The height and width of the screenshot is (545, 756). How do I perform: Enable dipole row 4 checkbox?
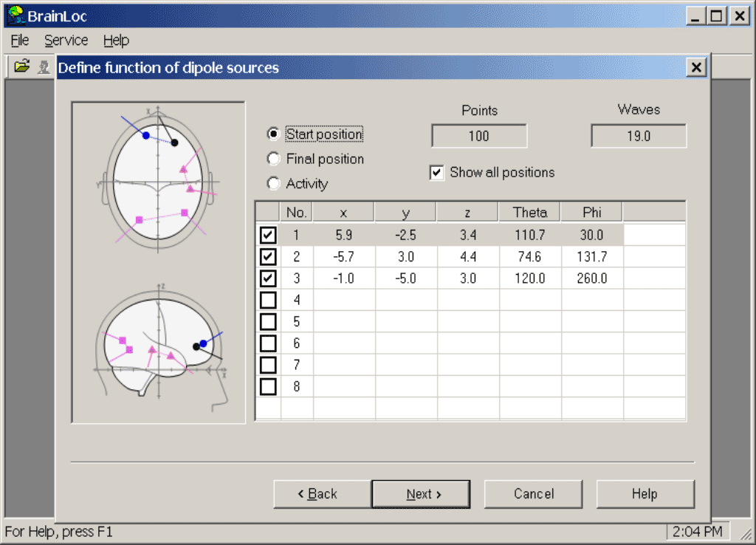click(x=268, y=300)
